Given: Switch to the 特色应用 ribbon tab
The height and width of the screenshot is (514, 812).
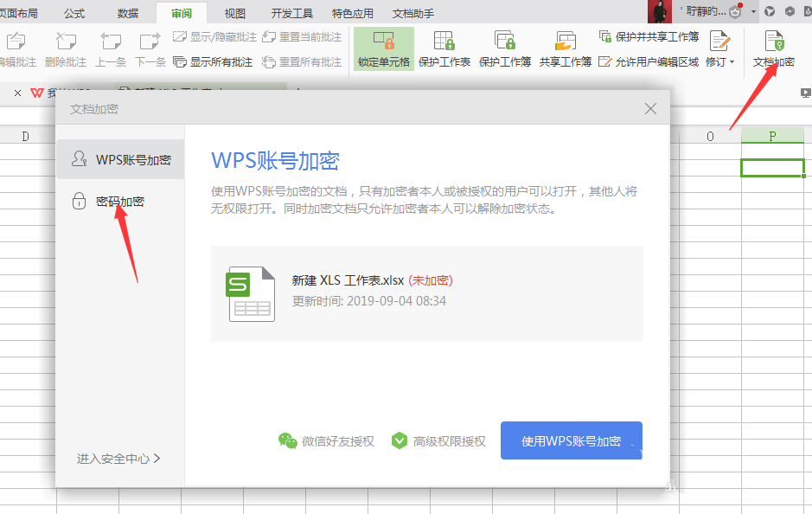Looking at the screenshot, I should click(353, 14).
